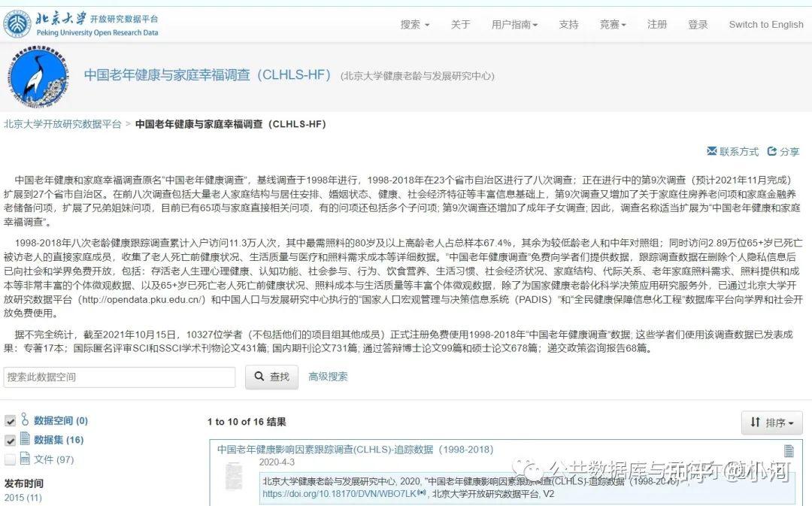
Task: Click the Peking University logo emblem
Action: (x=17, y=24)
